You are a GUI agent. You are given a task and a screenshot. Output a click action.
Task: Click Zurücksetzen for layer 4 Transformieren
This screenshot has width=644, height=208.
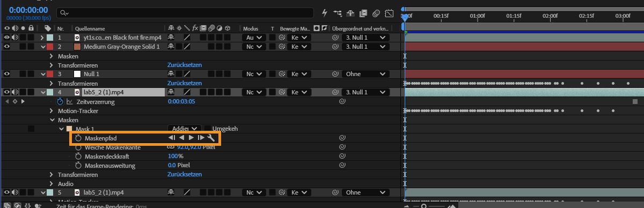click(185, 174)
